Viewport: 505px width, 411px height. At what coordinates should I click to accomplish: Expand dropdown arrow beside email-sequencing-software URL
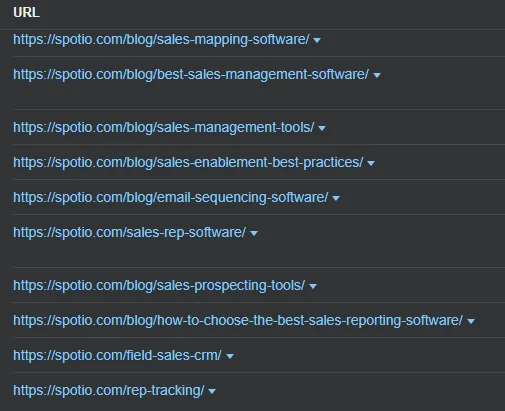(336, 198)
